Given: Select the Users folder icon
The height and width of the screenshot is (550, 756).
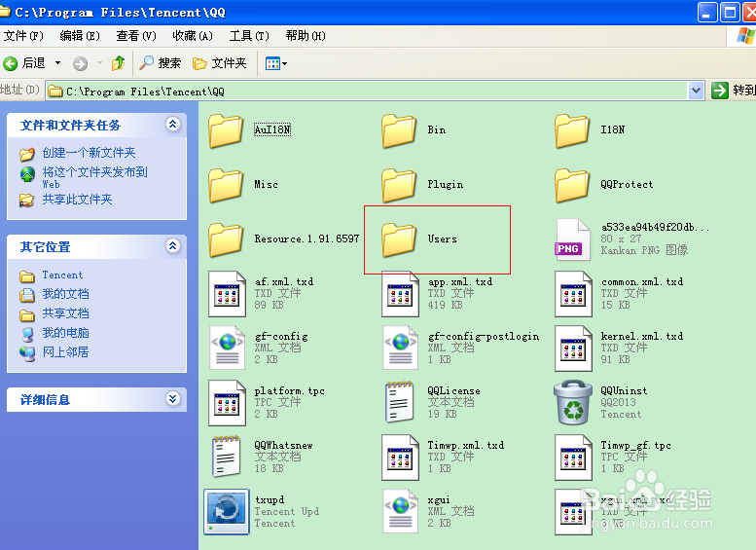Looking at the screenshot, I should (x=399, y=239).
